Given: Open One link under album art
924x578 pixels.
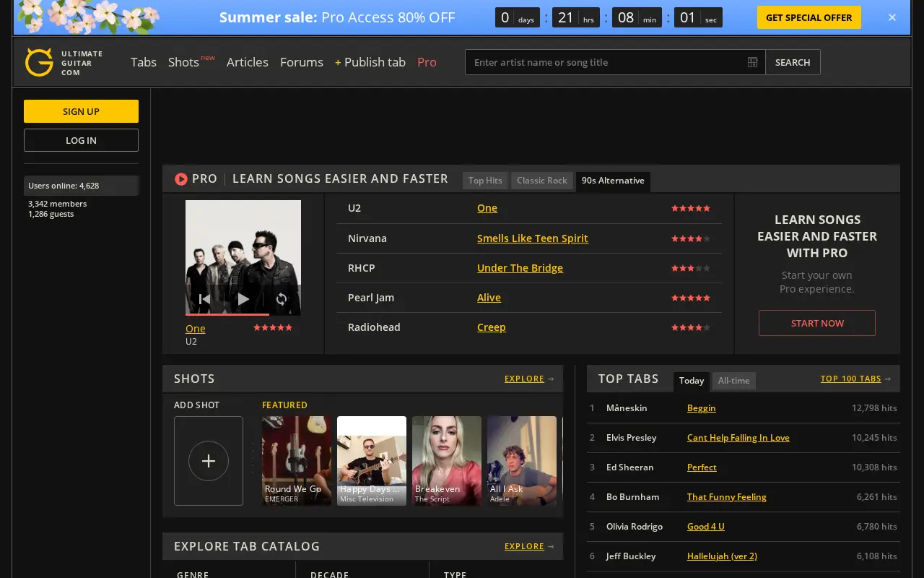Looking at the screenshot, I should pos(196,329).
